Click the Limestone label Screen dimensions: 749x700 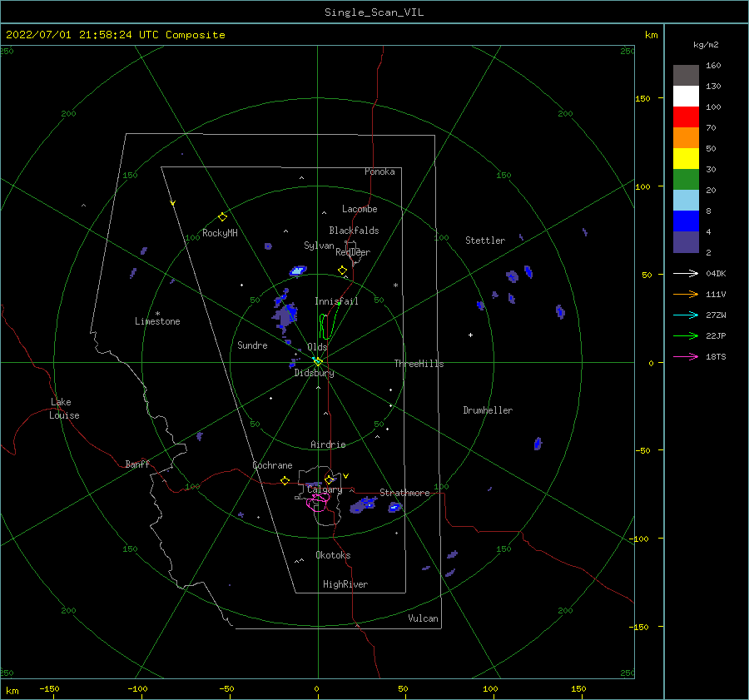157,321
